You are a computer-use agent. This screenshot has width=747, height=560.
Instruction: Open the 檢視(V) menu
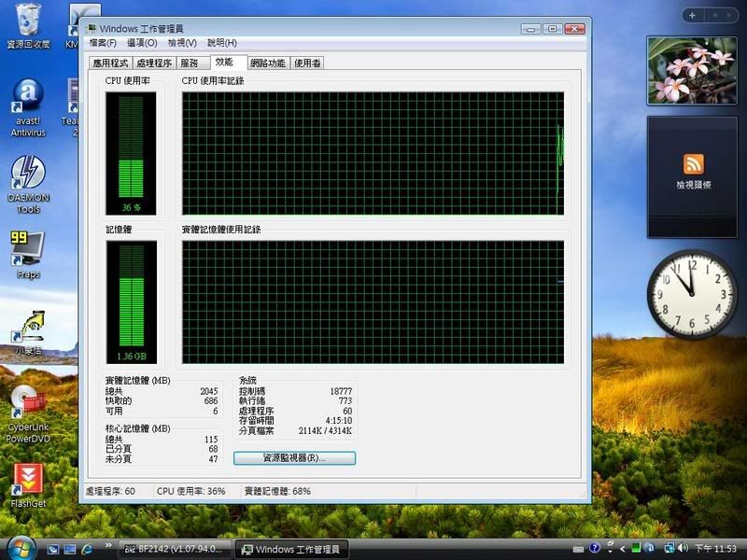click(x=182, y=43)
